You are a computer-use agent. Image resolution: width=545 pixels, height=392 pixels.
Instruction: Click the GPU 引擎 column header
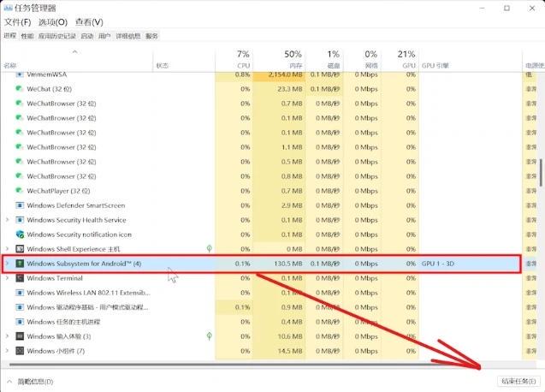pos(471,59)
